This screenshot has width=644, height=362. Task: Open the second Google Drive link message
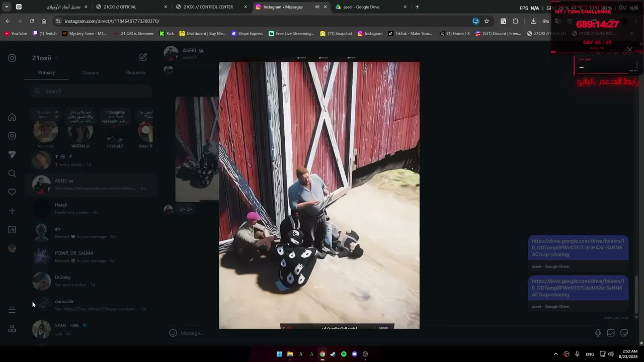578,288
